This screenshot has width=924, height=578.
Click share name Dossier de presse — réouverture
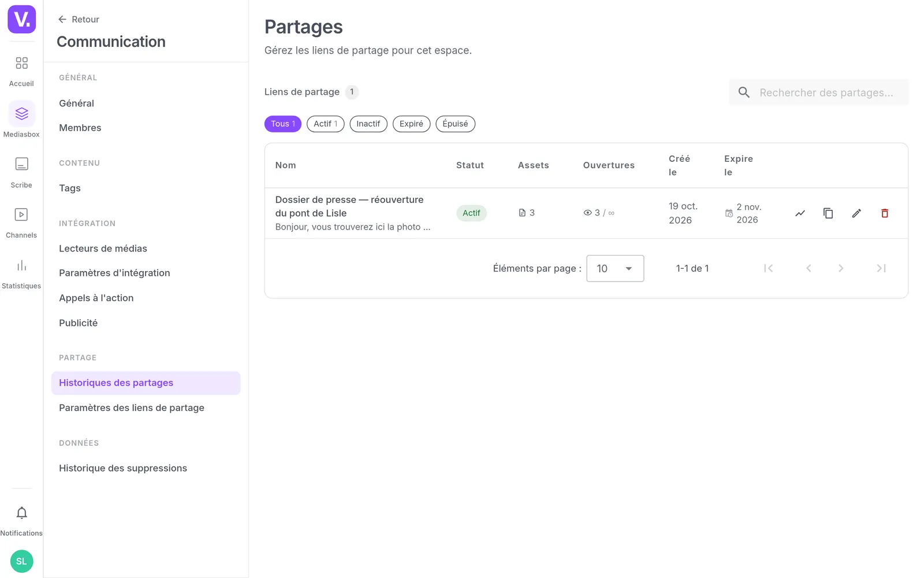tap(349, 206)
